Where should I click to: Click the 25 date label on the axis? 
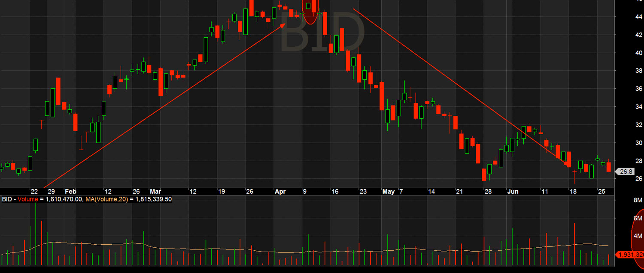pos(602,192)
